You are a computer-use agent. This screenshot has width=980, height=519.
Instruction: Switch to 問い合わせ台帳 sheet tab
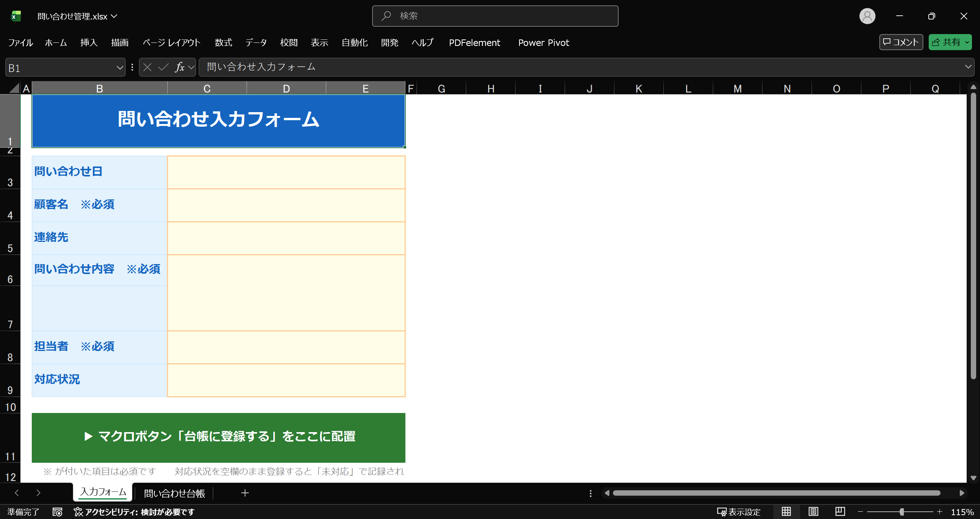tap(174, 493)
